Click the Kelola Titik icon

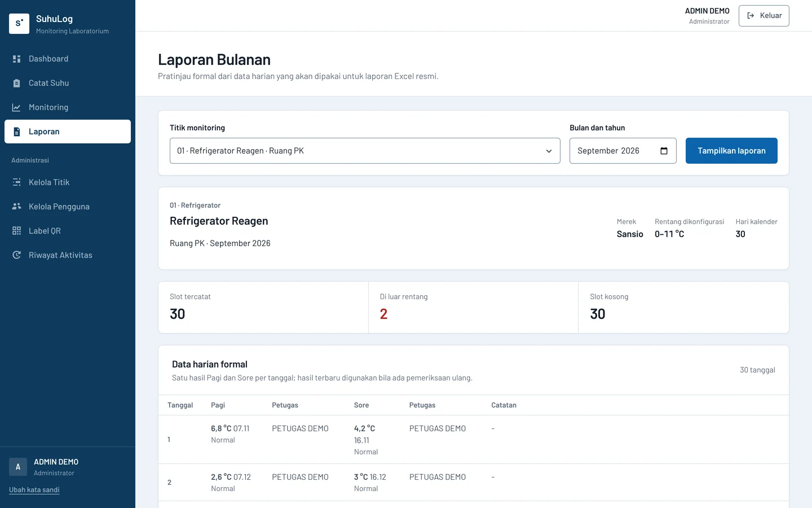pos(16,182)
